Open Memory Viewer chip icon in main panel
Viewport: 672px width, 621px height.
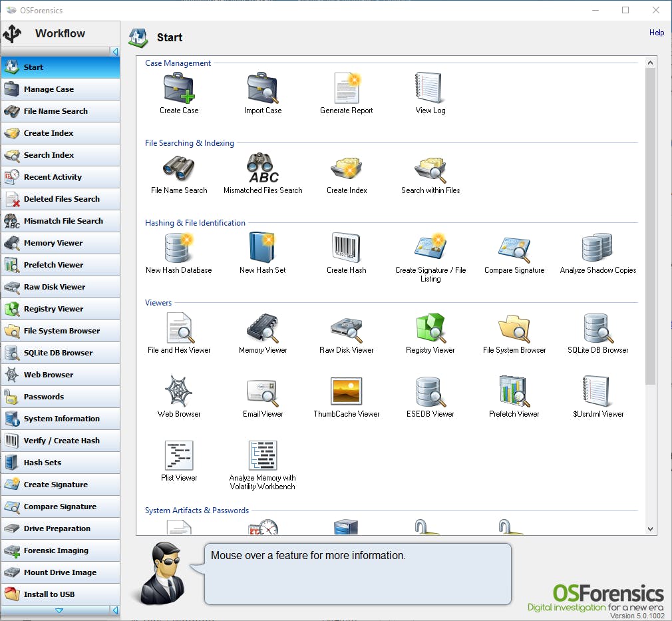pos(263,328)
